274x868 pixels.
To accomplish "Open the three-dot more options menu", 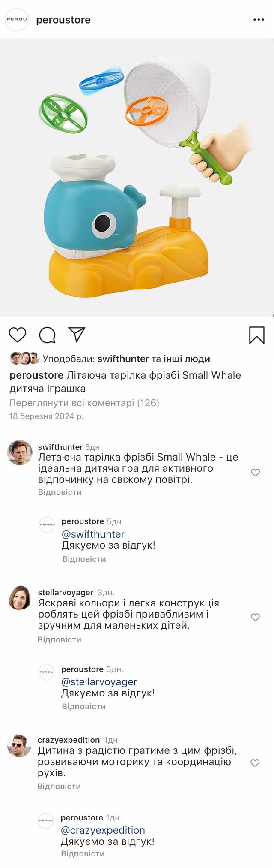I will (259, 20).
